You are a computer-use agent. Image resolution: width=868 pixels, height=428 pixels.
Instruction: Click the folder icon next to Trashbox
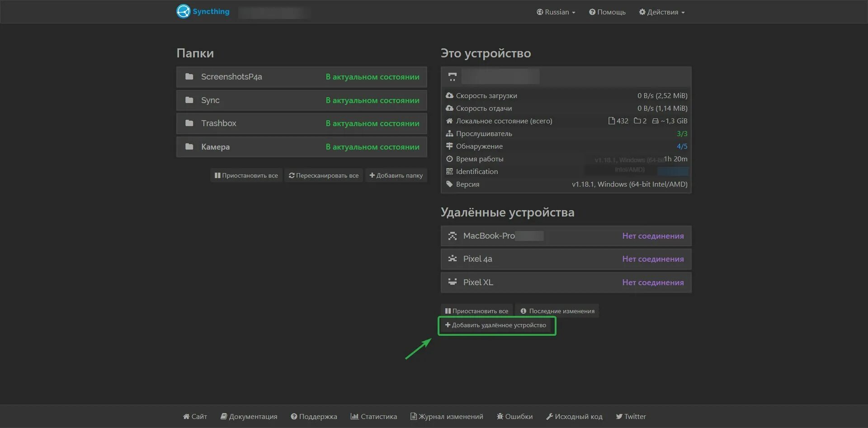[x=189, y=123]
